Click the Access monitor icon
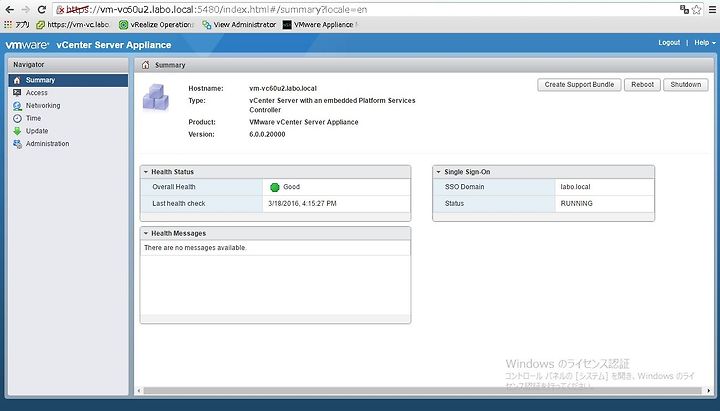This screenshot has width=720, height=411. [x=17, y=93]
